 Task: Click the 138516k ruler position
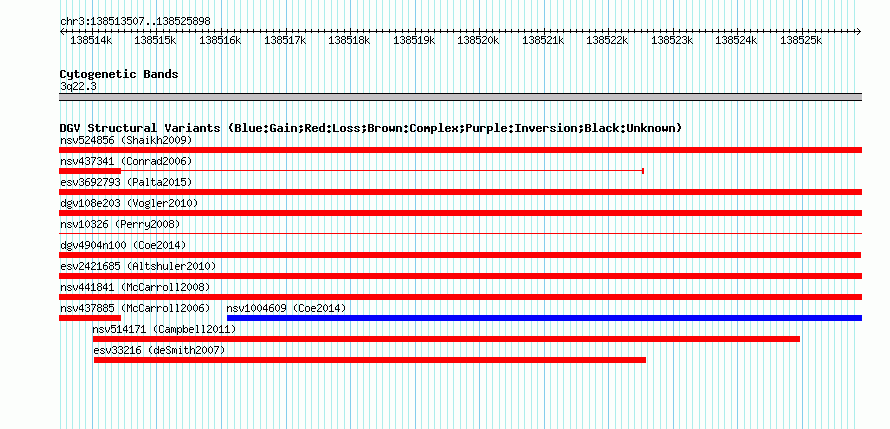pyautogui.click(x=220, y=40)
